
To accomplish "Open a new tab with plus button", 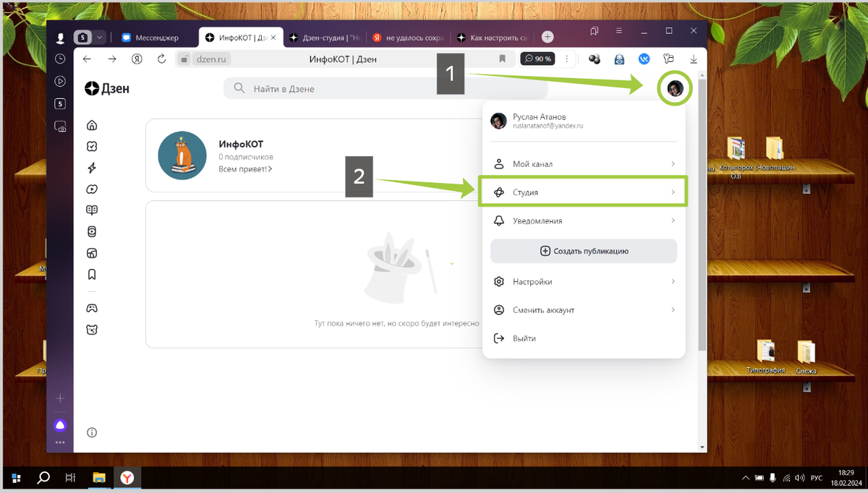I will pos(548,37).
